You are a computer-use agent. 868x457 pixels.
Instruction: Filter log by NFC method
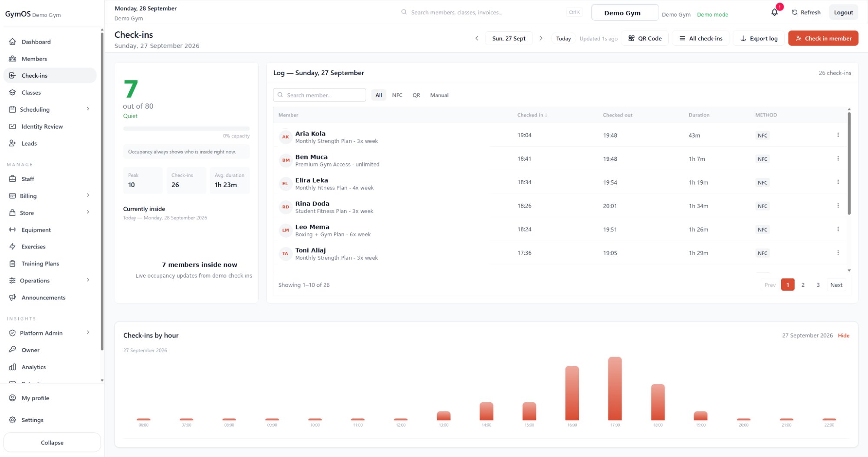click(x=397, y=95)
